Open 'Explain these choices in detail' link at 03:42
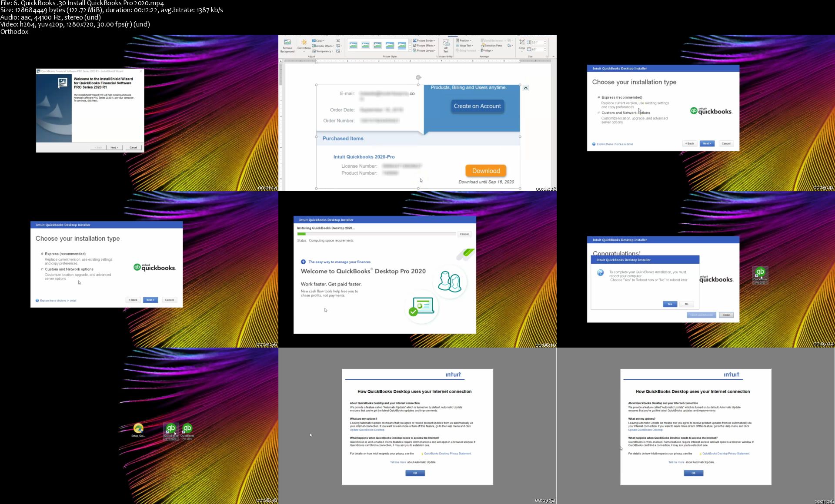This screenshot has width=835, height=504. 615,144
